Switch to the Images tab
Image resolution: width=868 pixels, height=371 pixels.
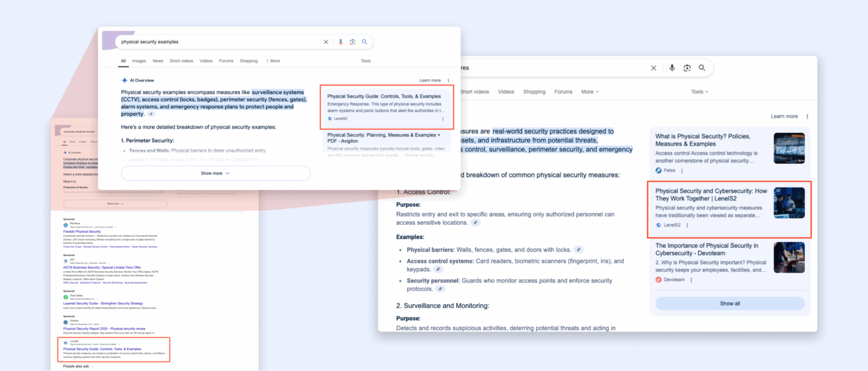[139, 61]
